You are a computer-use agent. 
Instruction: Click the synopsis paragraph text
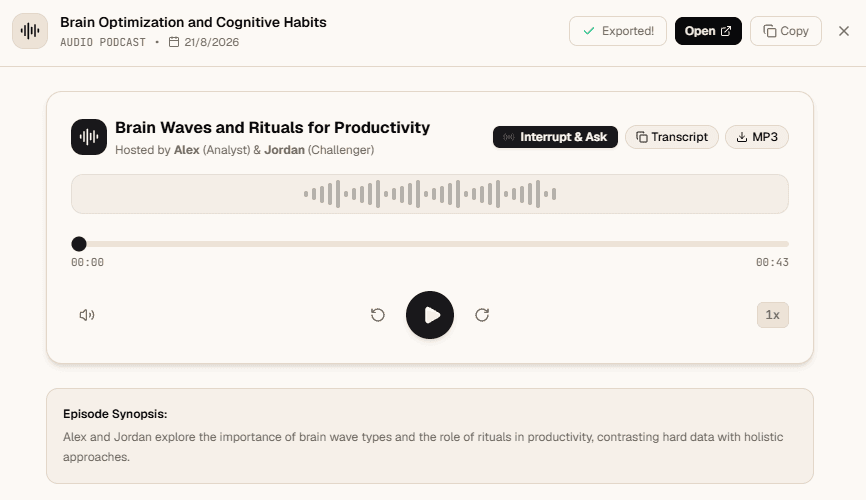click(423, 447)
